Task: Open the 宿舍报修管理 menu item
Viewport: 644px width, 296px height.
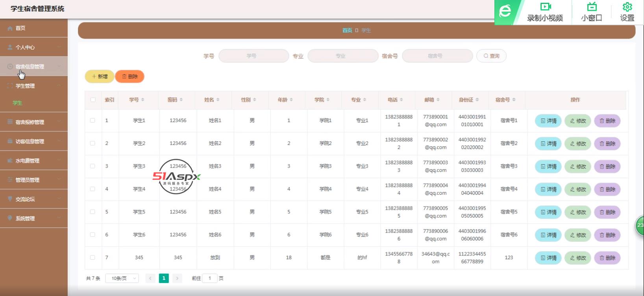Action: pos(34,122)
